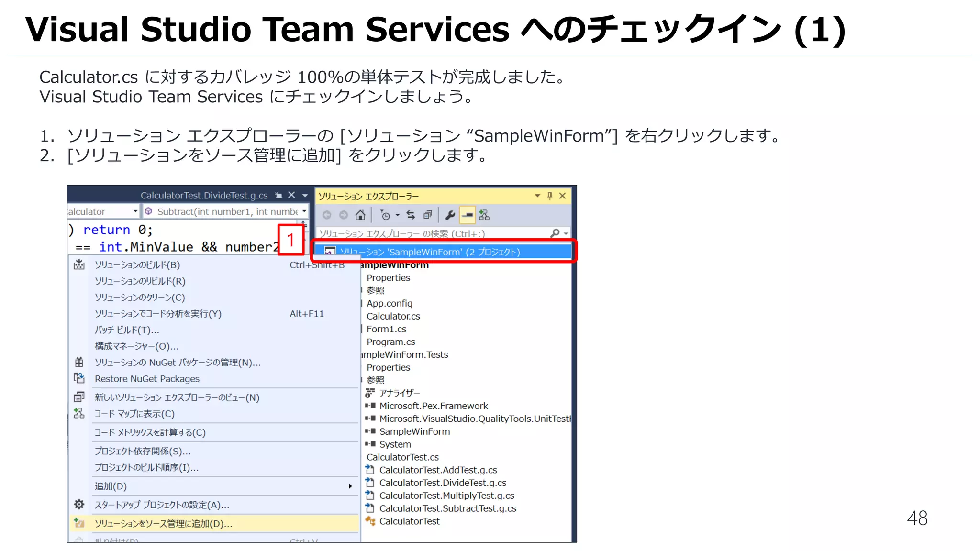980x551 pixels.
Task: Open the pending changes filter dropdown arrow
Action: tap(398, 215)
